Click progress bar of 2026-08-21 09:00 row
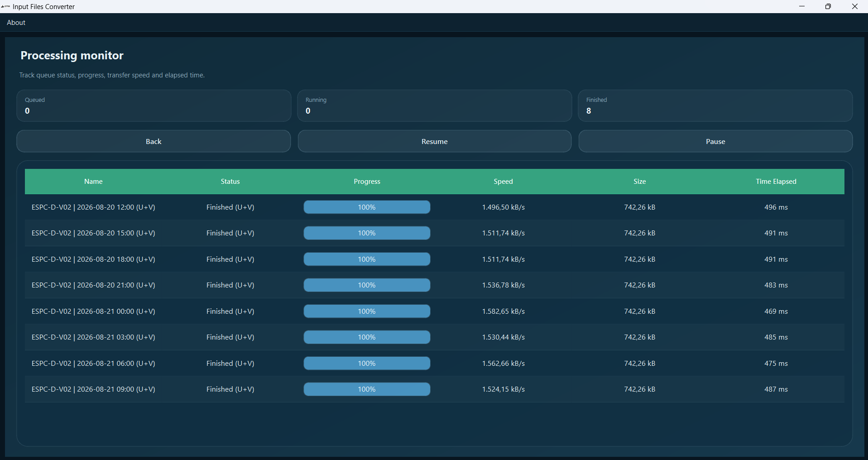 pyautogui.click(x=367, y=389)
